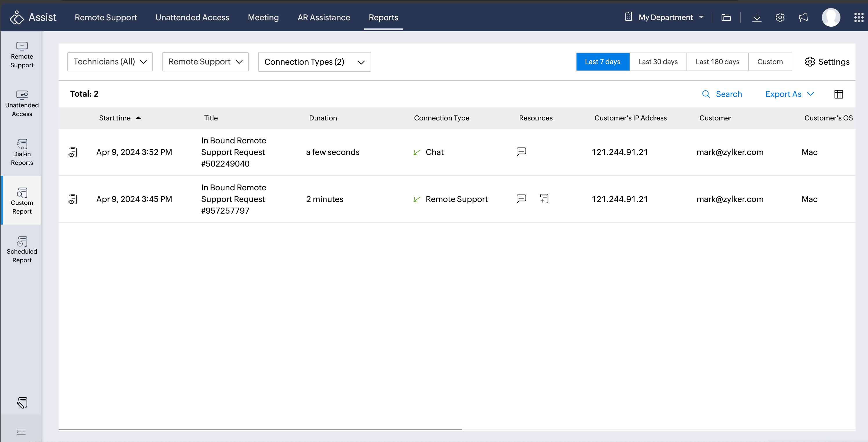Expand the Export As menu
This screenshot has height=442, width=868.
tap(789, 94)
